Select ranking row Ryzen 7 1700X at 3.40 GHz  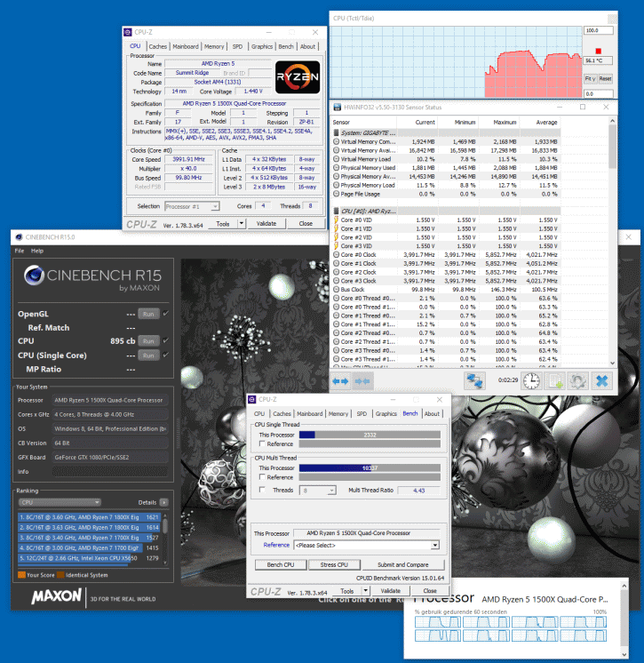coord(89,538)
